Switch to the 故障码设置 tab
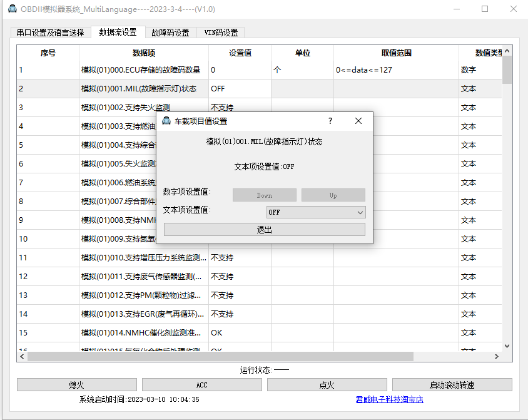This screenshot has width=528, height=420. (x=169, y=32)
